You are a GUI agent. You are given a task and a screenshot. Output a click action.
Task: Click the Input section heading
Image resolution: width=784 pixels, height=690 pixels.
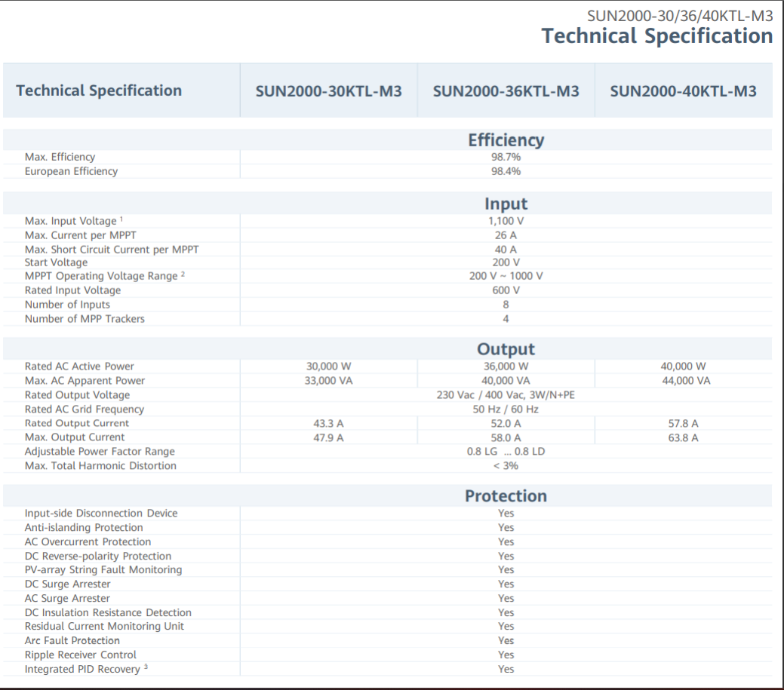pyautogui.click(x=506, y=204)
